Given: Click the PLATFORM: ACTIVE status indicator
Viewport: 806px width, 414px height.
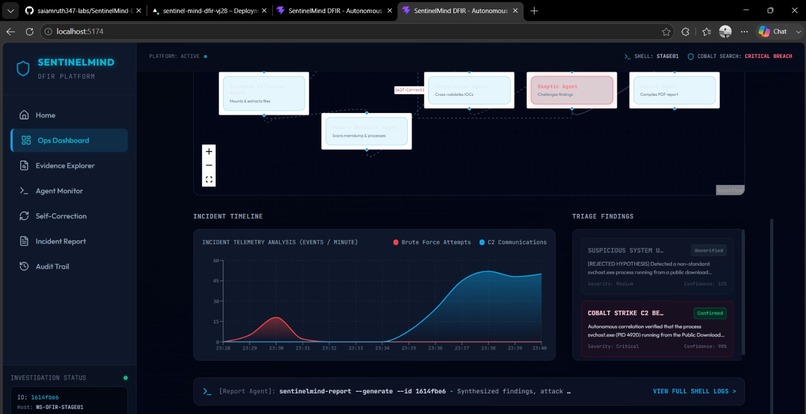Looking at the screenshot, I should tap(178, 57).
